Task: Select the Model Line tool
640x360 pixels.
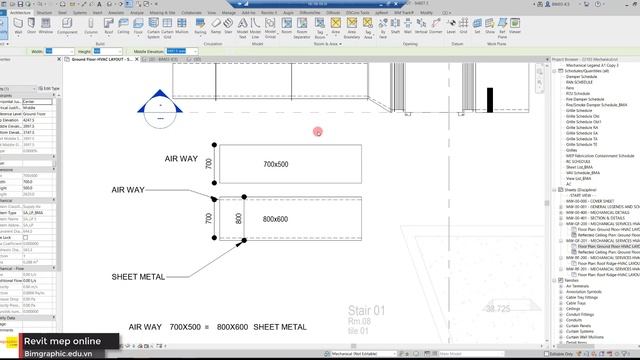Action: click(x=255, y=28)
